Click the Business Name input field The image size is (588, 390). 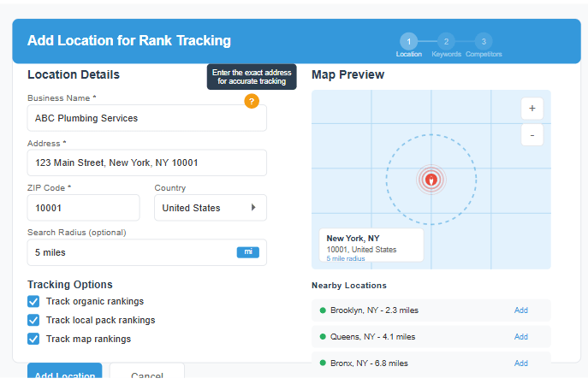point(146,118)
